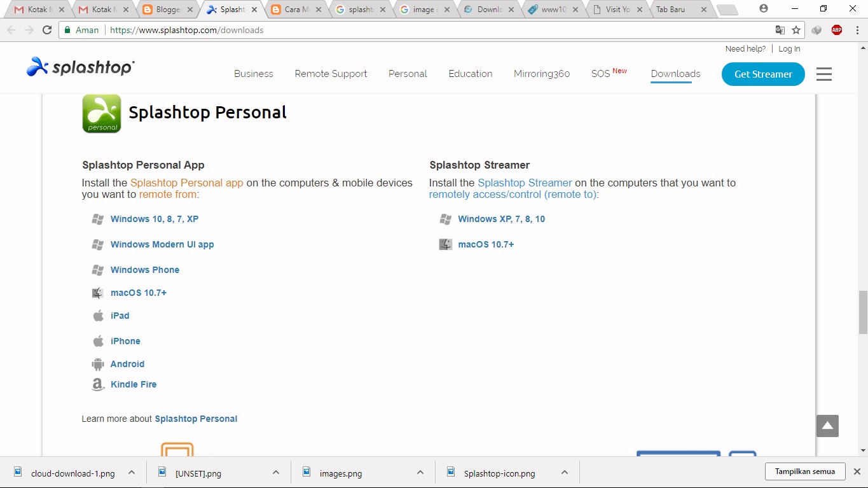Click the scroll-to-top arrow button
Screen dimensions: 868x488
point(827,425)
